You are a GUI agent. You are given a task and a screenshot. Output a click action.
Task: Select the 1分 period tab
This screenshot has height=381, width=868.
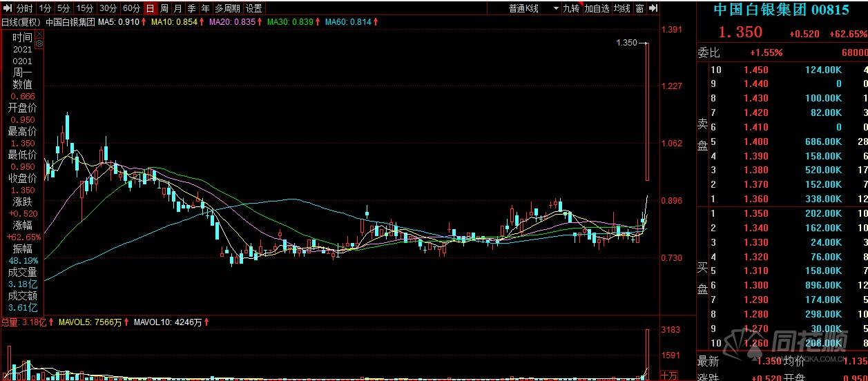(x=44, y=8)
